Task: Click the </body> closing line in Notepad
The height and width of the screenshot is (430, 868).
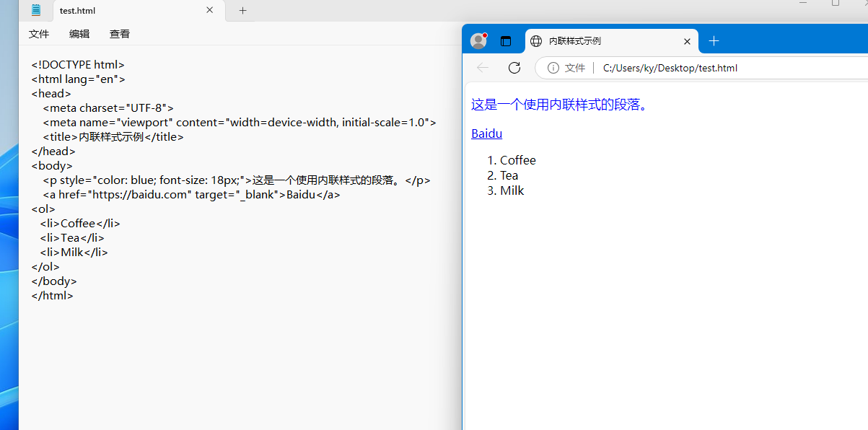Action: click(53, 281)
